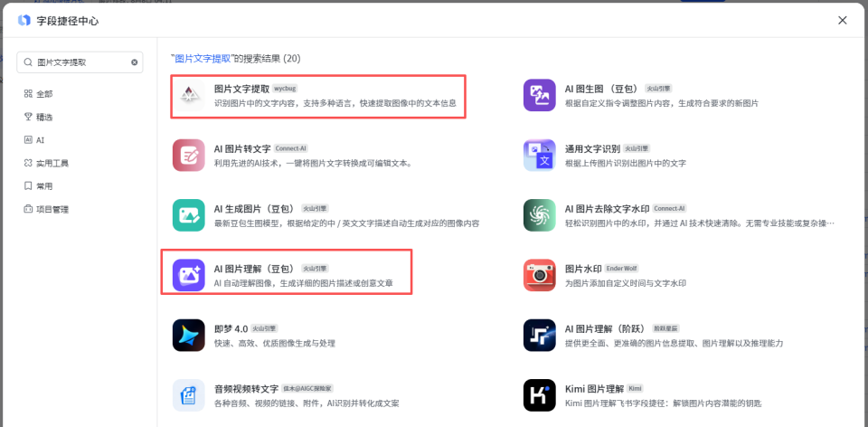Open the 即梦 4.0 icon
The width and height of the screenshot is (868, 427).
(x=189, y=335)
